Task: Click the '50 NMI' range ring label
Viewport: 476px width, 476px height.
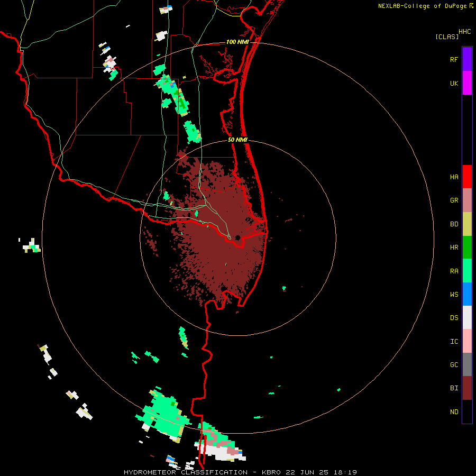Action: (237, 140)
